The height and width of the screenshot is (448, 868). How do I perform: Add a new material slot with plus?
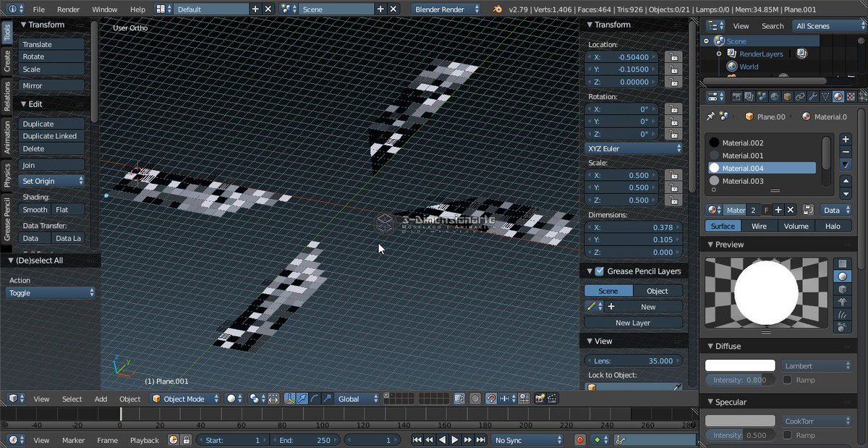(x=846, y=138)
